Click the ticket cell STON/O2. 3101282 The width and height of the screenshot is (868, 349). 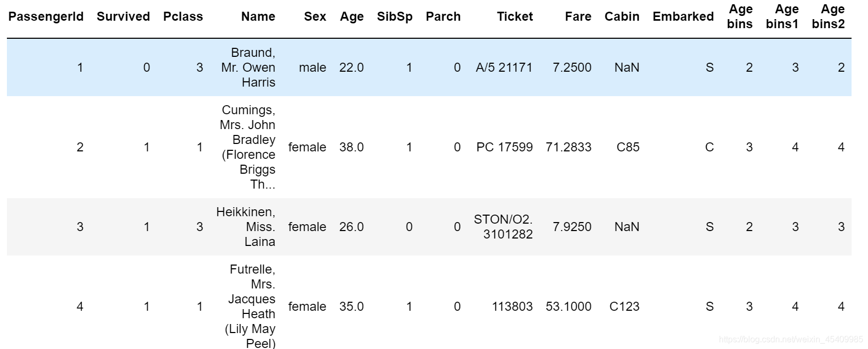(503, 227)
